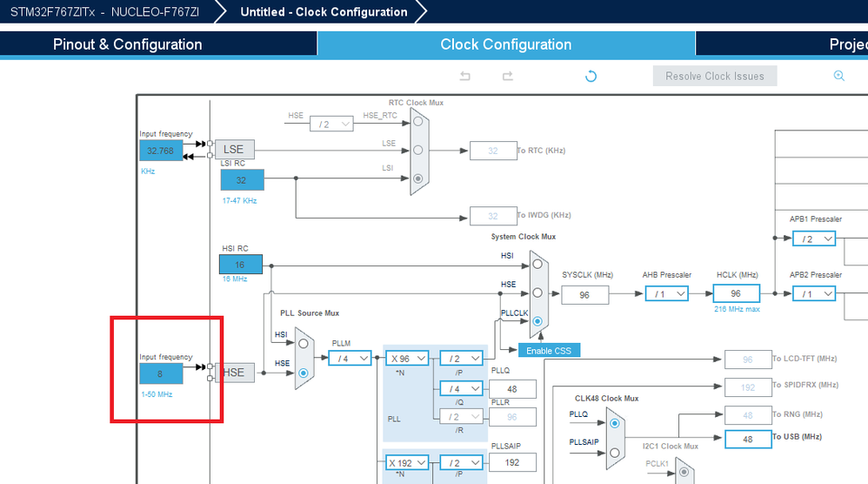Viewport: 868px width, 484px height.
Task: Open the AHB Prescaler /1 dropdown
Action: [667, 293]
